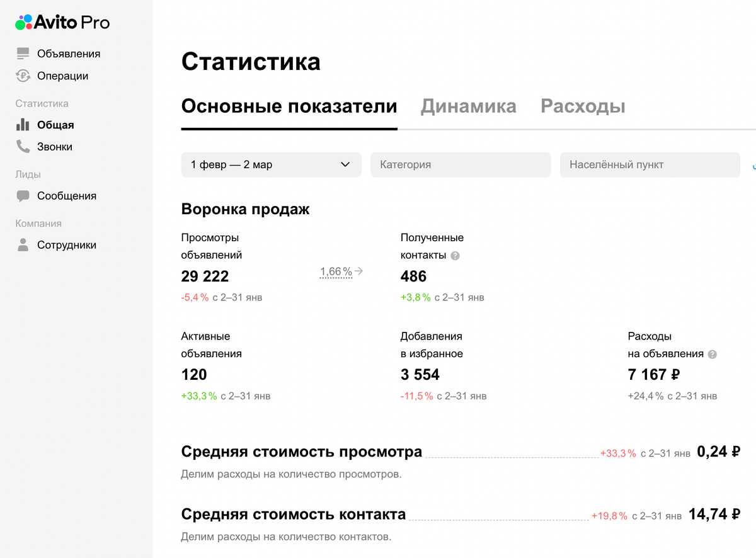Click the +24,4% expenses change

pyautogui.click(x=646, y=396)
